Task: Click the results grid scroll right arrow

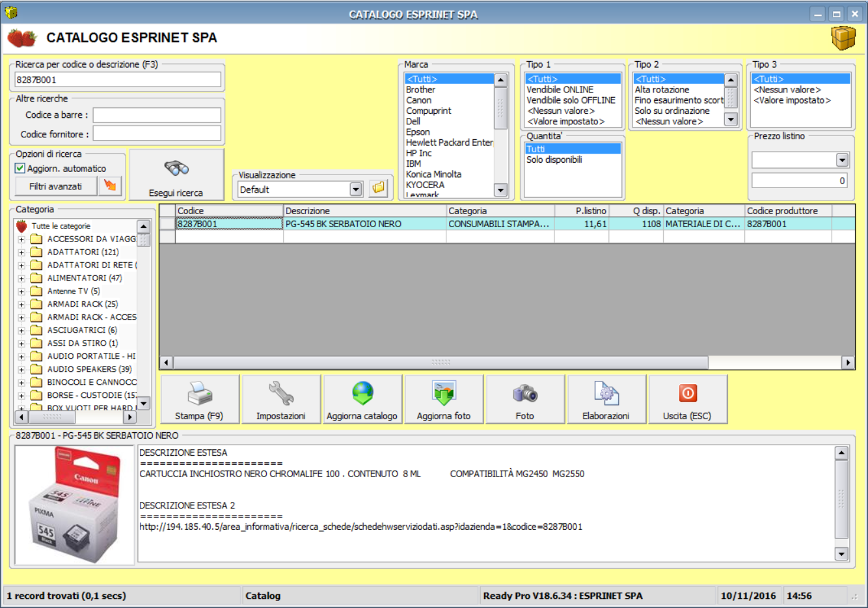Action: click(848, 363)
